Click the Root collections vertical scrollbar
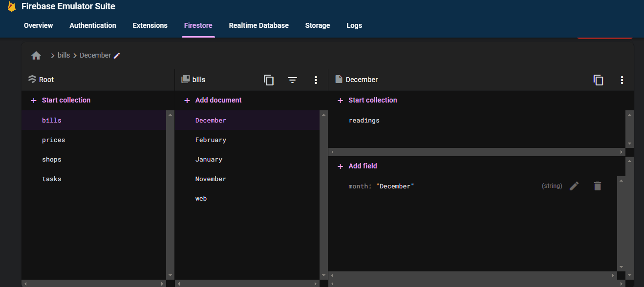 [170, 195]
